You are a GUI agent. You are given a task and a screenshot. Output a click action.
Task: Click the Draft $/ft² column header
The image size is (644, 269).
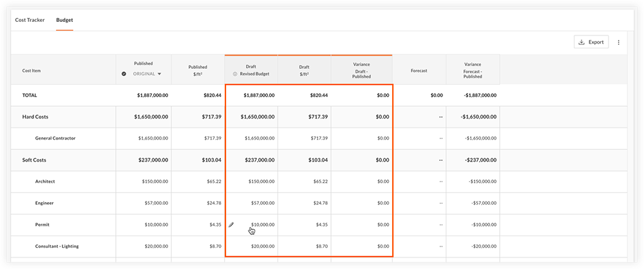tap(305, 70)
